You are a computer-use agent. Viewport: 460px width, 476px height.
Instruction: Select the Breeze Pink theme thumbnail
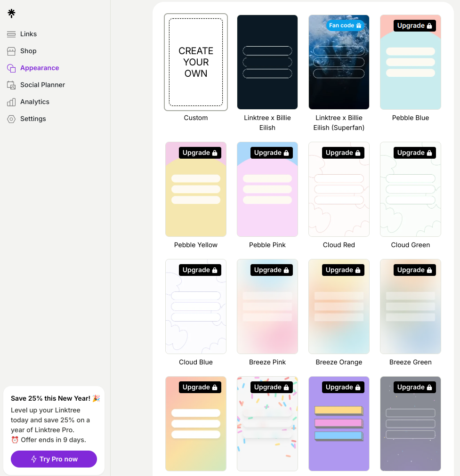coord(267,307)
